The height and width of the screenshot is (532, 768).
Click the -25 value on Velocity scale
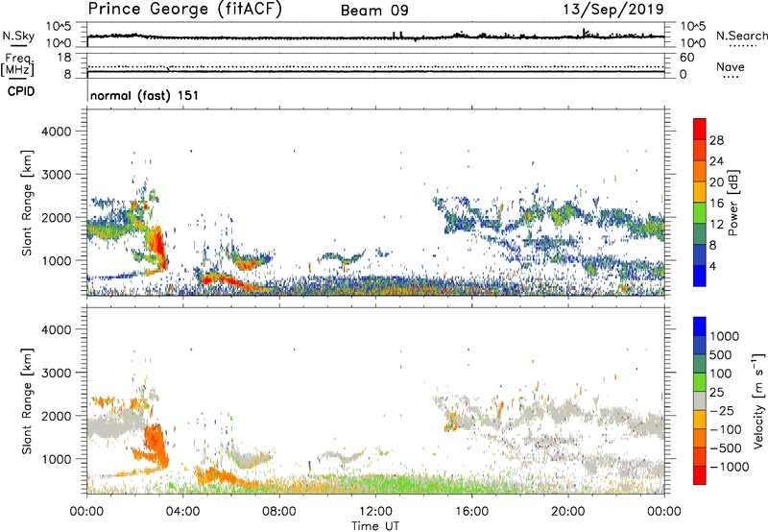point(722,411)
